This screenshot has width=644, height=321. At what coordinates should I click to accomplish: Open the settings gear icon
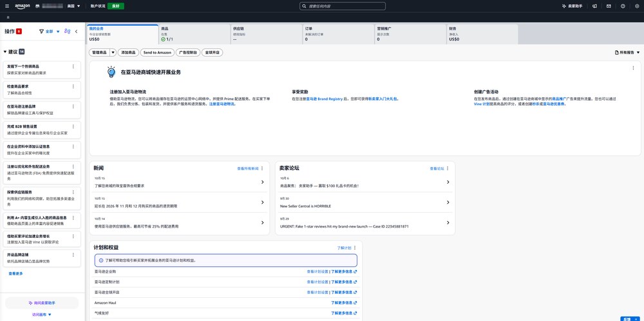(637, 6)
